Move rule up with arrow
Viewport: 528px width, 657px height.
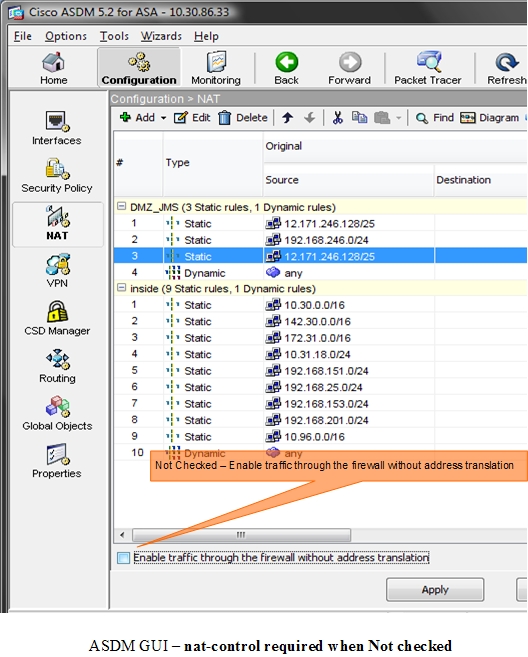(287, 118)
